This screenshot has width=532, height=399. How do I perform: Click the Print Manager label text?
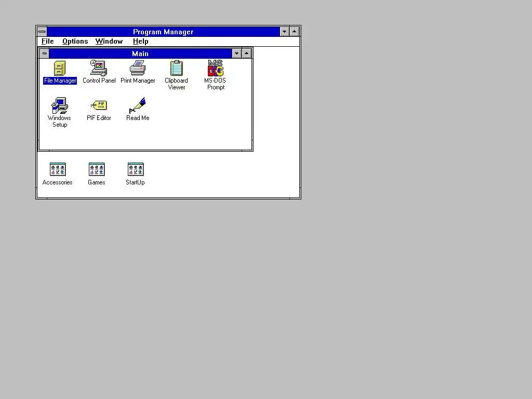[x=138, y=81]
